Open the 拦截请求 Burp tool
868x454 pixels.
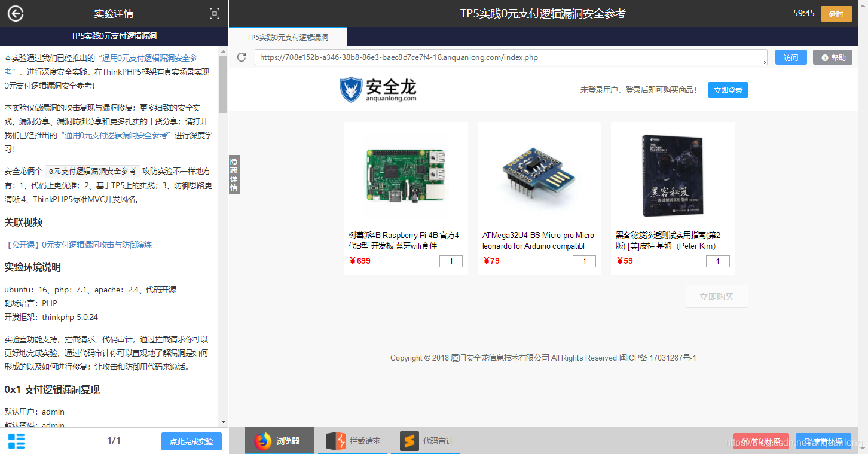(x=353, y=441)
